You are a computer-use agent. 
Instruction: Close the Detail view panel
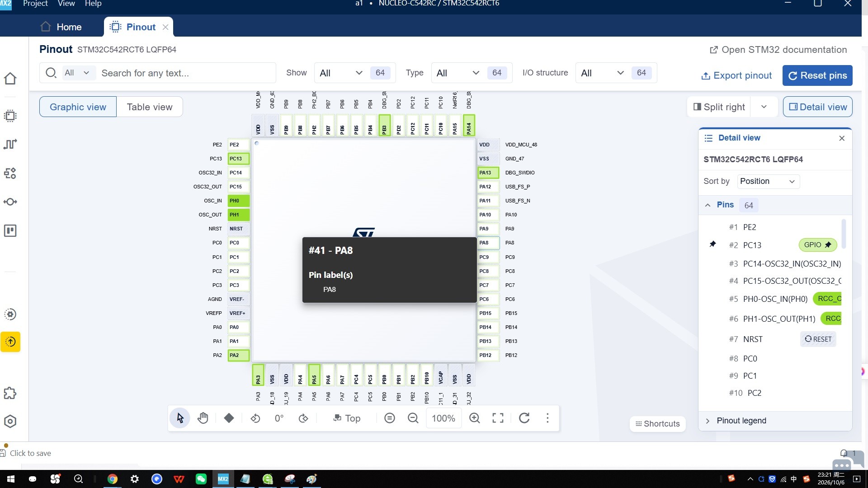tap(842, 138)
